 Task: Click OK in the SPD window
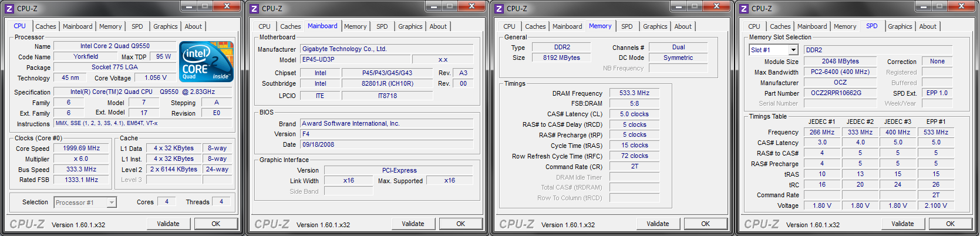point(951,224)
